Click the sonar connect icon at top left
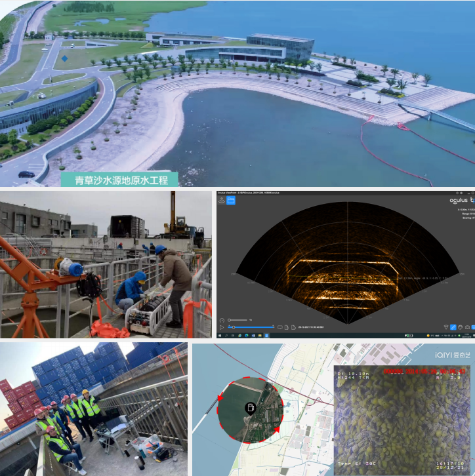Image resolution: width=475 pixels, height=476 pixels. point(222,200)
